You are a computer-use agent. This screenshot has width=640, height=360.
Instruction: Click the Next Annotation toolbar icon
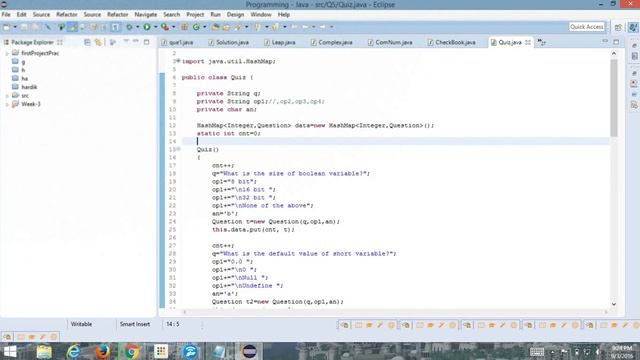(x=258, y=27)
